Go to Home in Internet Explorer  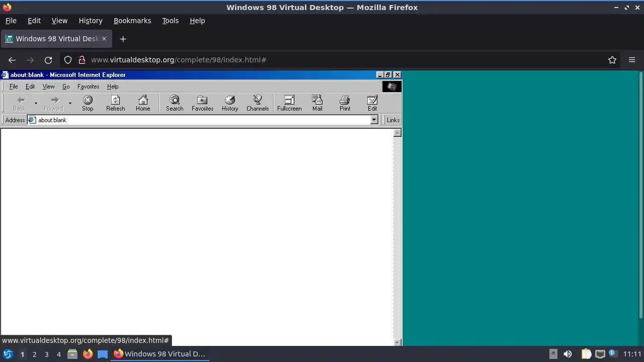143,103
